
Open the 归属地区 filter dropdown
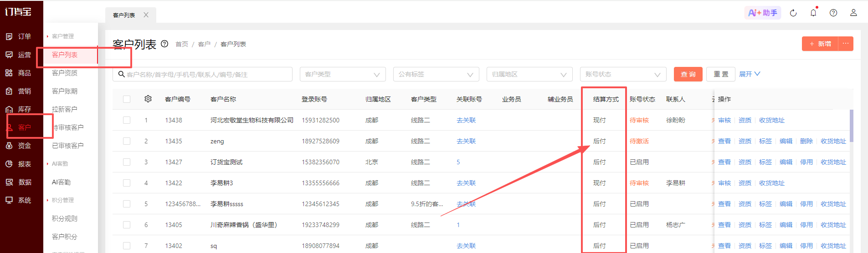click(529, 74)
